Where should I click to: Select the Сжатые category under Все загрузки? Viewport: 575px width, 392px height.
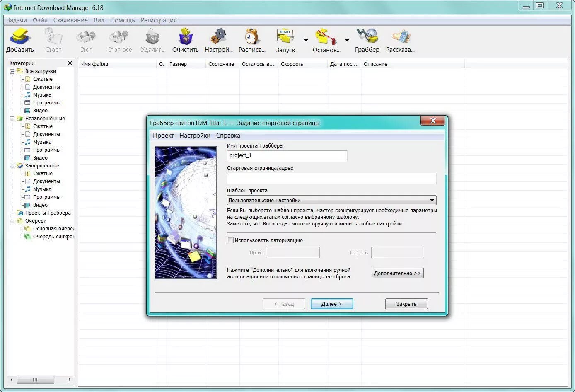click(43, 79)
